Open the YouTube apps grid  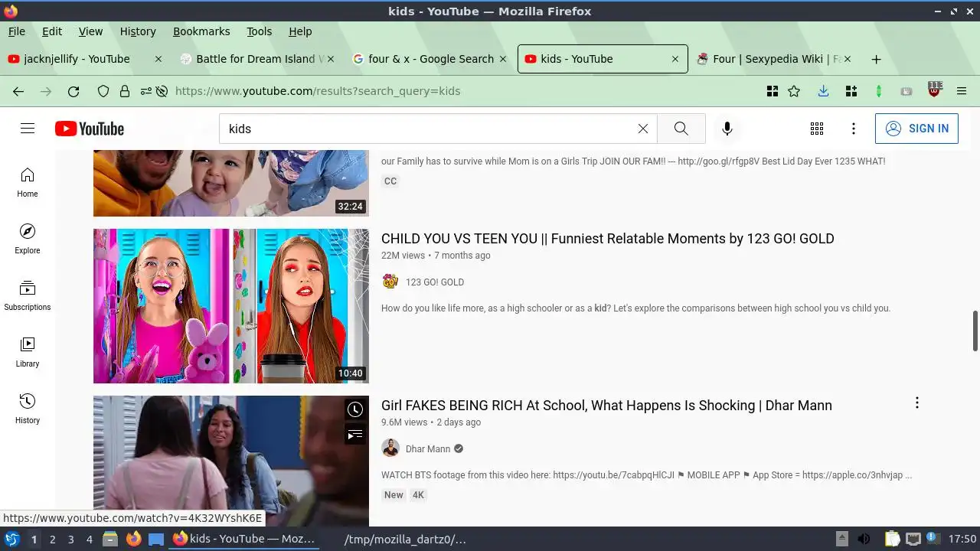pyautogui.click(x=817, y=129)
